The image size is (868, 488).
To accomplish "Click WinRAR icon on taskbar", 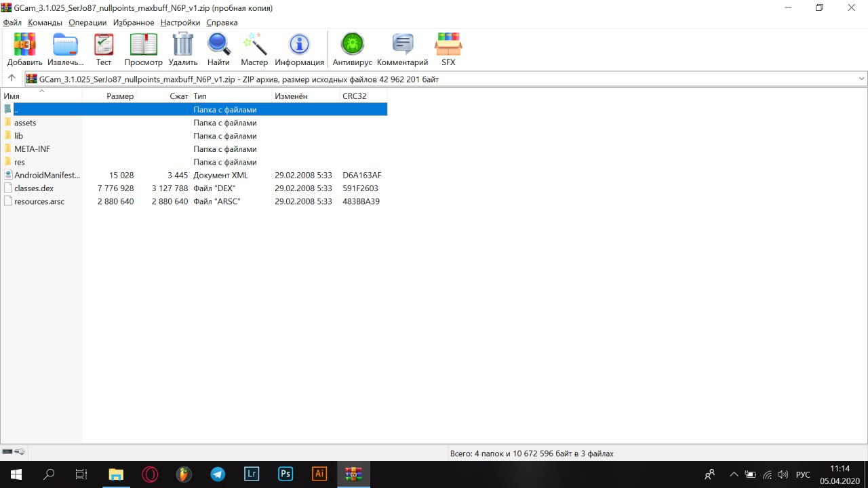I will point(353,474).
